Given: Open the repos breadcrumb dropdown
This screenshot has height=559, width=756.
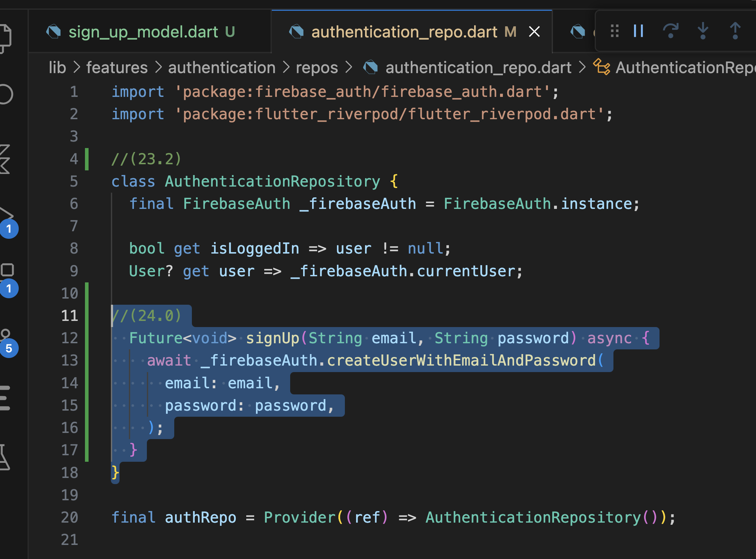Looking at the screenshot, I should click(x=317, y=68).
